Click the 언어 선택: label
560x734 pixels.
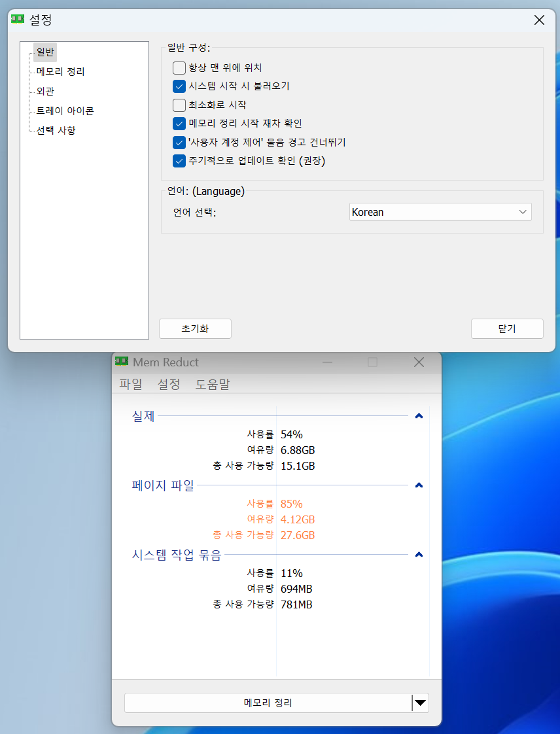[194, 213]
